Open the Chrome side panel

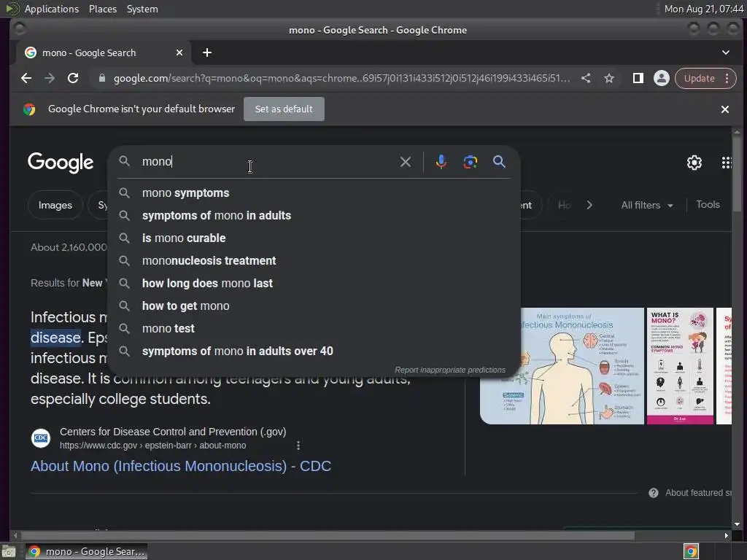click(638, 78)
